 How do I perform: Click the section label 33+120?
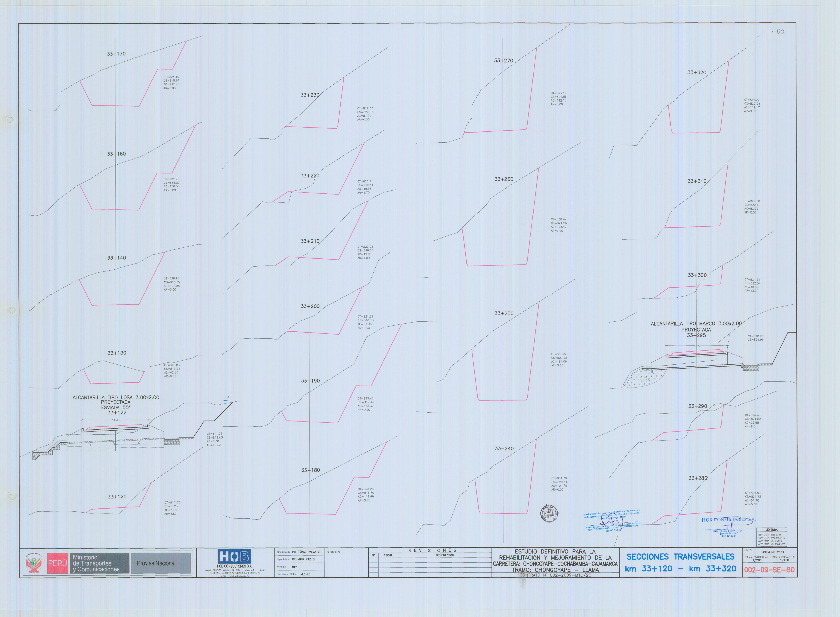tap(117, 497)
